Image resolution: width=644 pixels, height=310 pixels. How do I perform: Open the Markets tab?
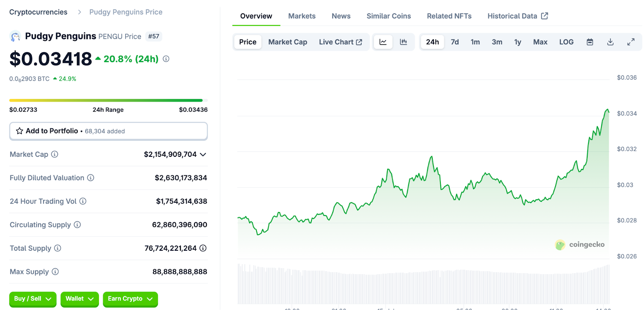301,16
